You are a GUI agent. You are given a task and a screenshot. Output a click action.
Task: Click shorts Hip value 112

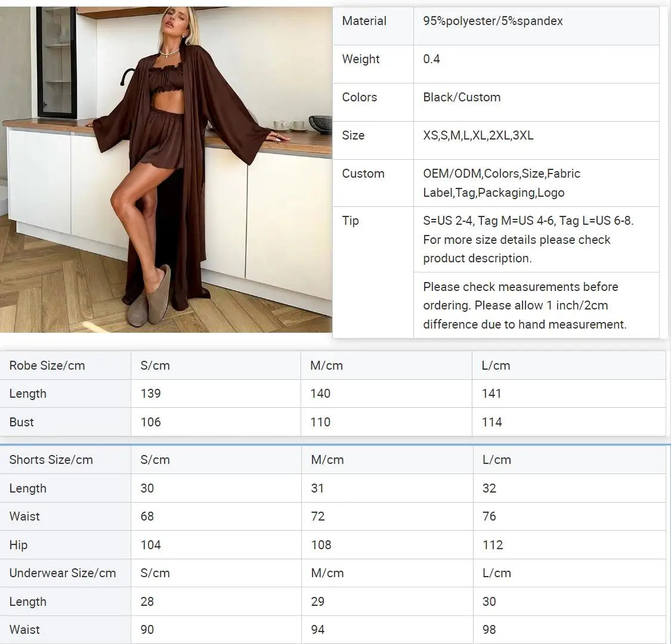point(492,544)
